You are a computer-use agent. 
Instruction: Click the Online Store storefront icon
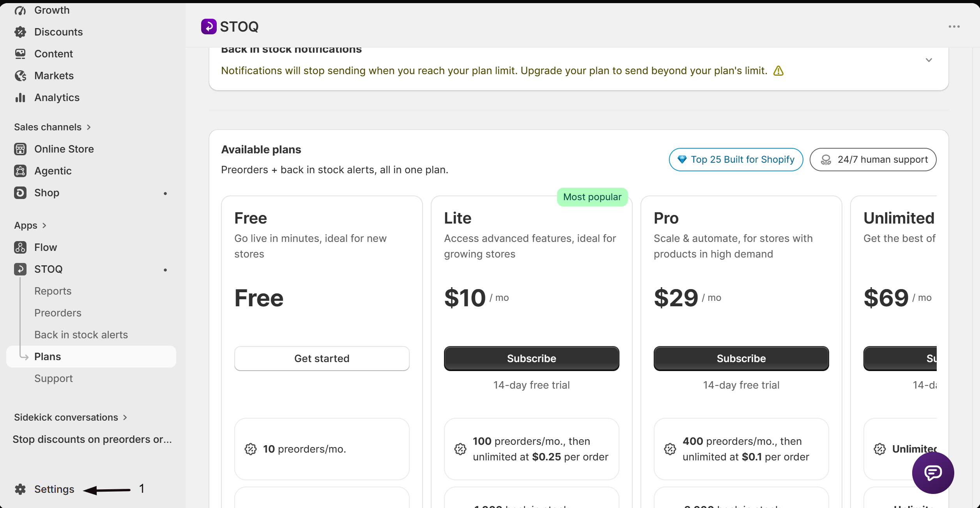[20, 149]
